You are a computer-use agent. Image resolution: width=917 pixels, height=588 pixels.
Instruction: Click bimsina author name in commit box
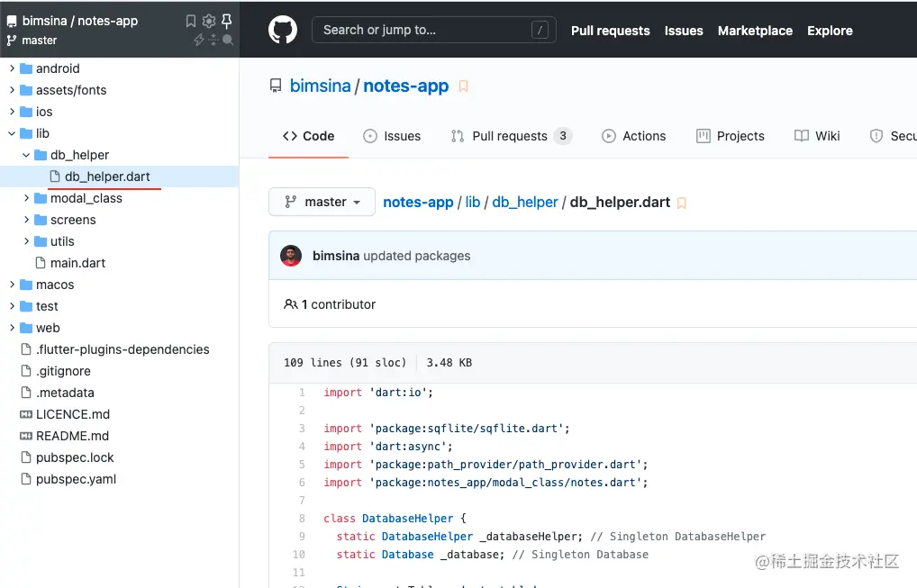coord(336,256)
